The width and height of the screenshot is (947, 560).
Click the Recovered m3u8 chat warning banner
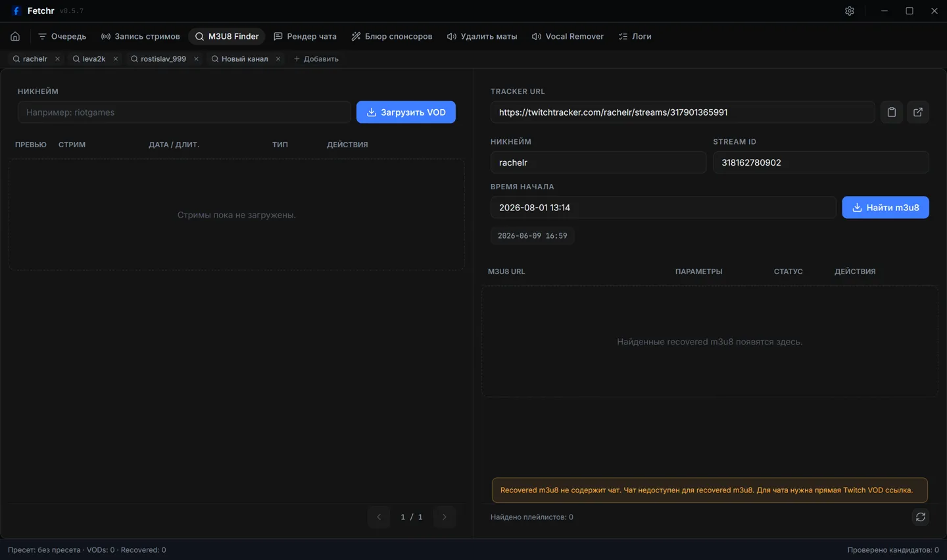pyautogui.click(x=710, y=490)
